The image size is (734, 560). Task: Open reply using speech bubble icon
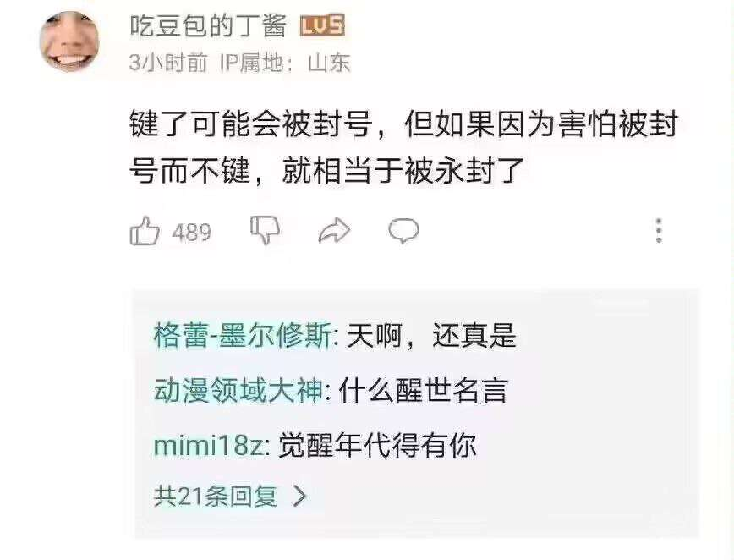coord(403,231)
